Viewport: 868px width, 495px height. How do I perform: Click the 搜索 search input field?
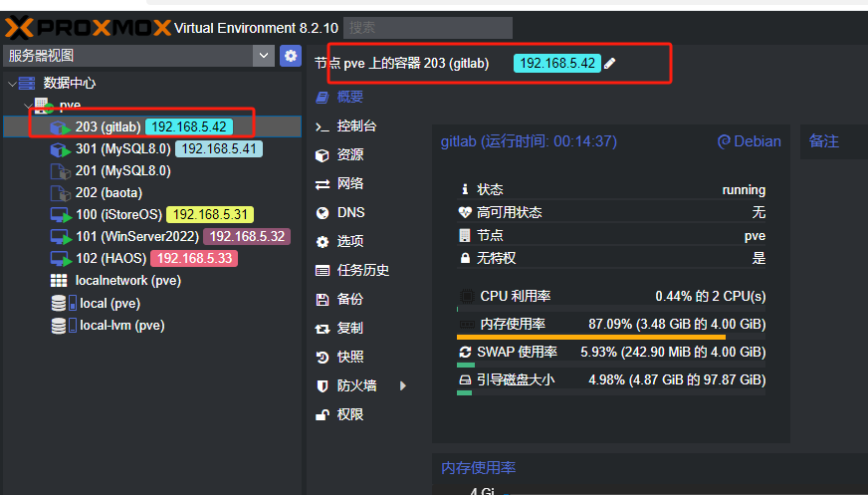coord(427,28)
